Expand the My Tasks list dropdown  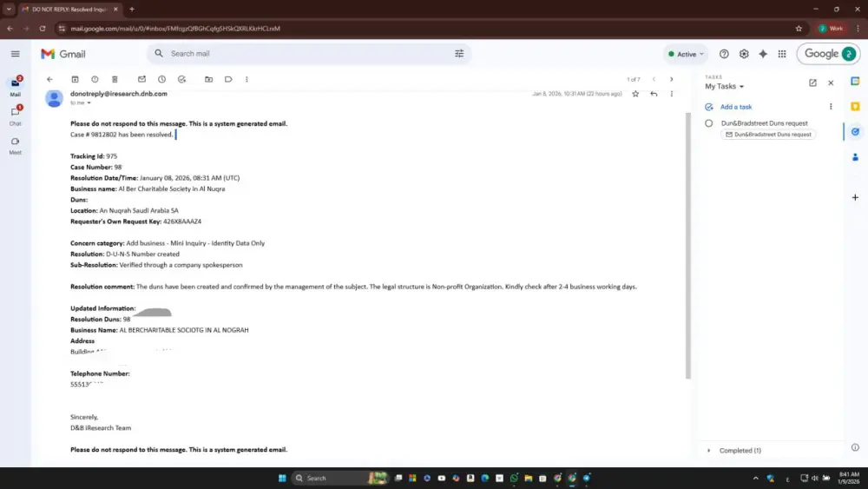click(x=725, y=86)
